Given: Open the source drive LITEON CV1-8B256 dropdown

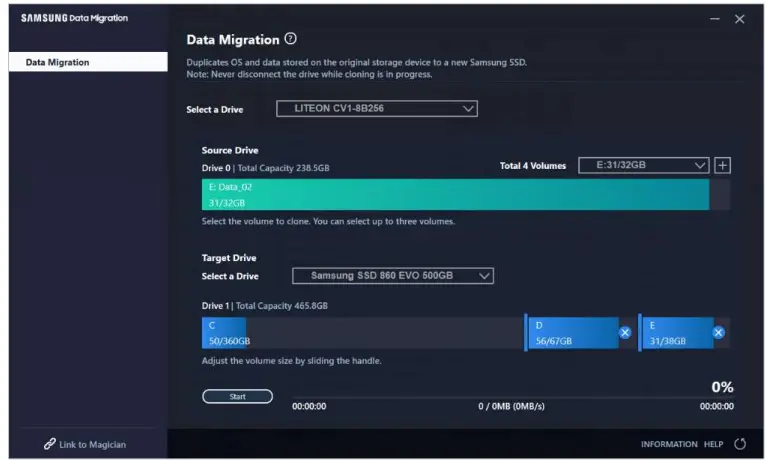Looking at the screenshot, I should (x=377, y=108).
